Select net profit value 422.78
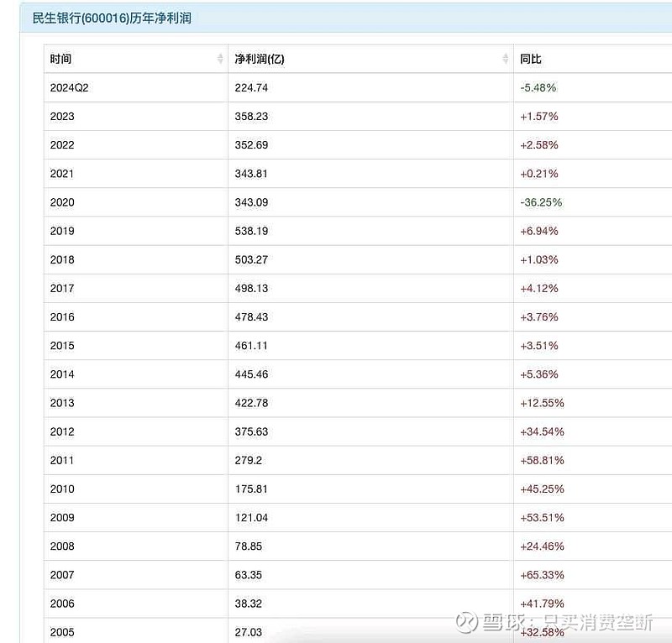The width and height of the screenshot is (672, 643). pyautogui.click(x=251, y=404)
